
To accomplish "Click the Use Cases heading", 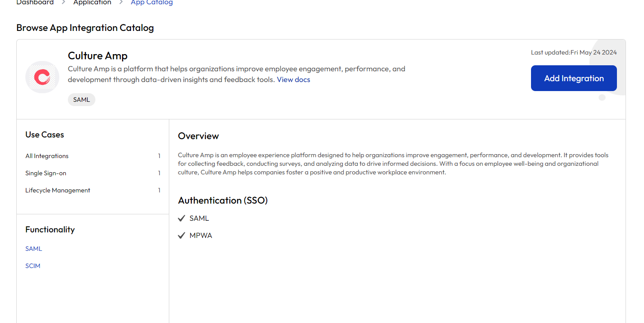I will 45,134.
